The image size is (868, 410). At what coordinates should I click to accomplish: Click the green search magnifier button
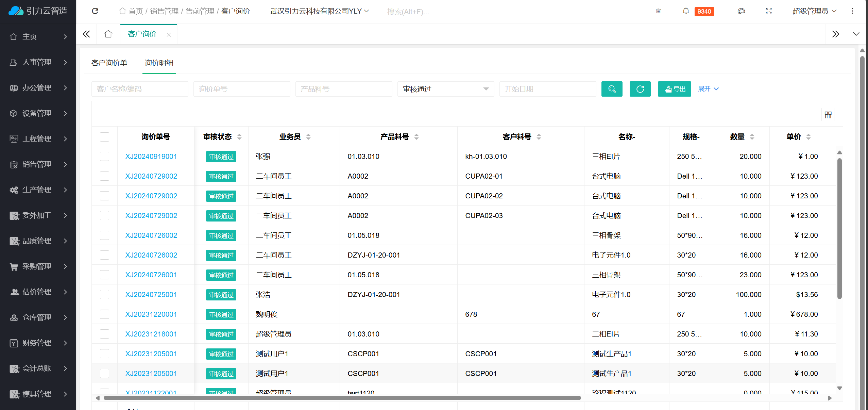(x=611, y=89)
